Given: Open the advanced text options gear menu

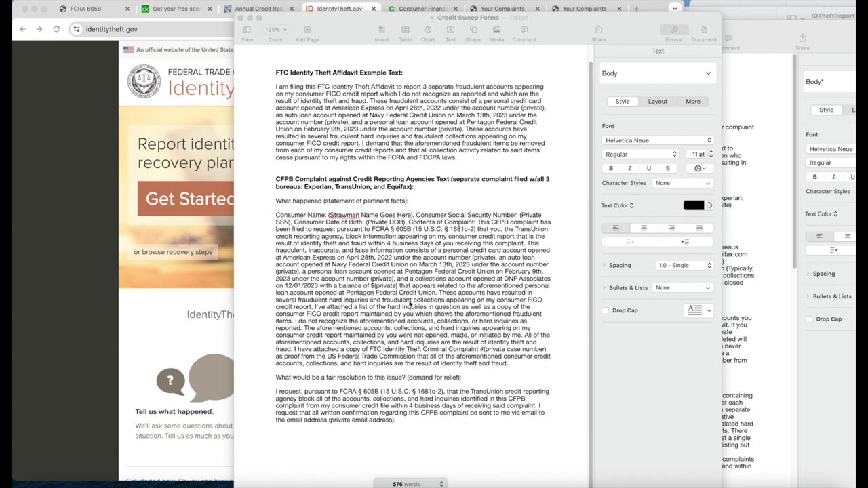Looking at the screenshot, I should point(700,168).
